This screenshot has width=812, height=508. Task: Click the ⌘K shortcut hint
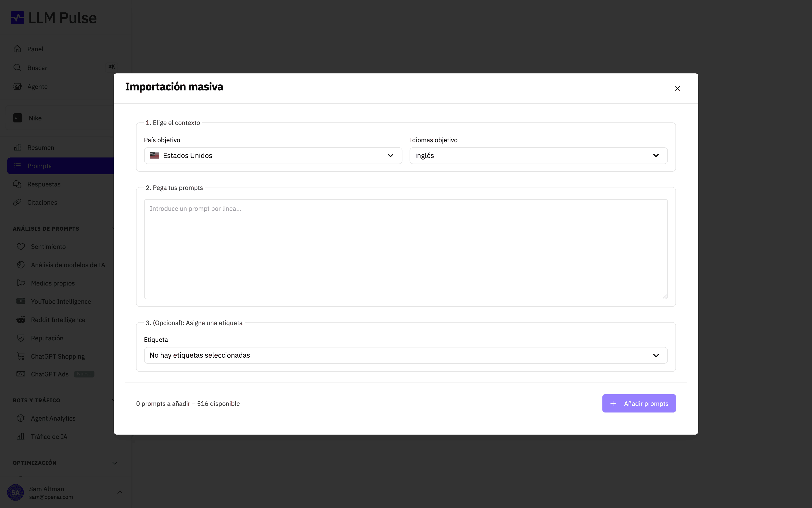(x=112, y=67)
